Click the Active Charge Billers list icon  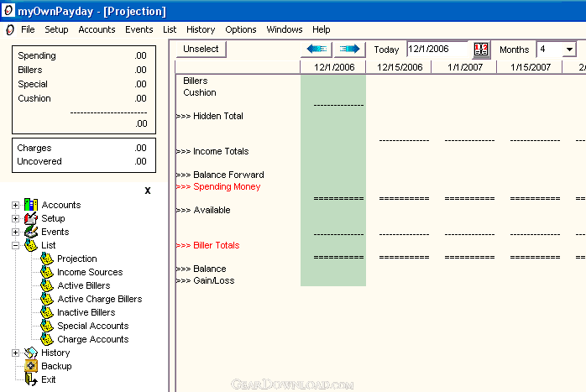47,299
